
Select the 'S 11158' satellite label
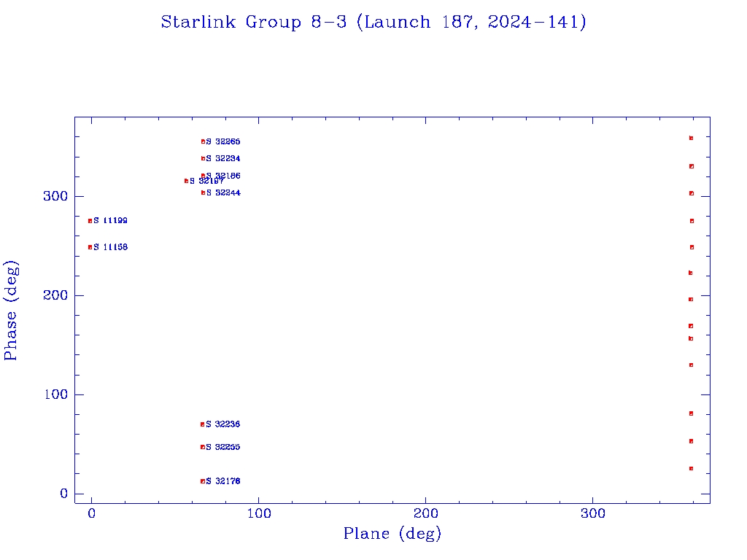[x=111, y=247]
